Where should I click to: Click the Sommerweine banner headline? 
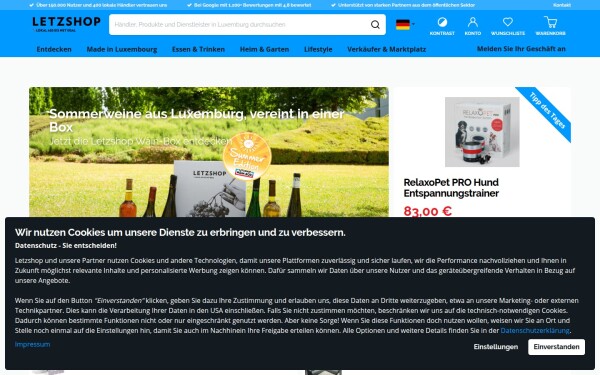(x=197, y=120)
